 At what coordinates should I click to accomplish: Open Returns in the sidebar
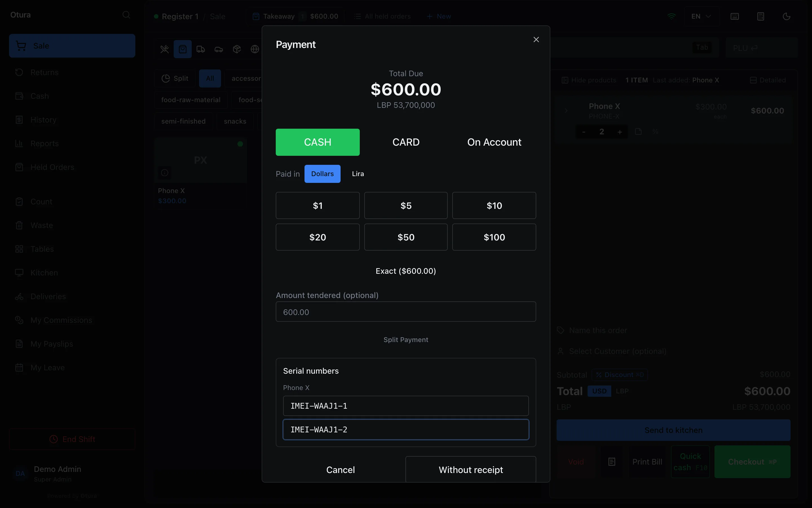(72, 72)
